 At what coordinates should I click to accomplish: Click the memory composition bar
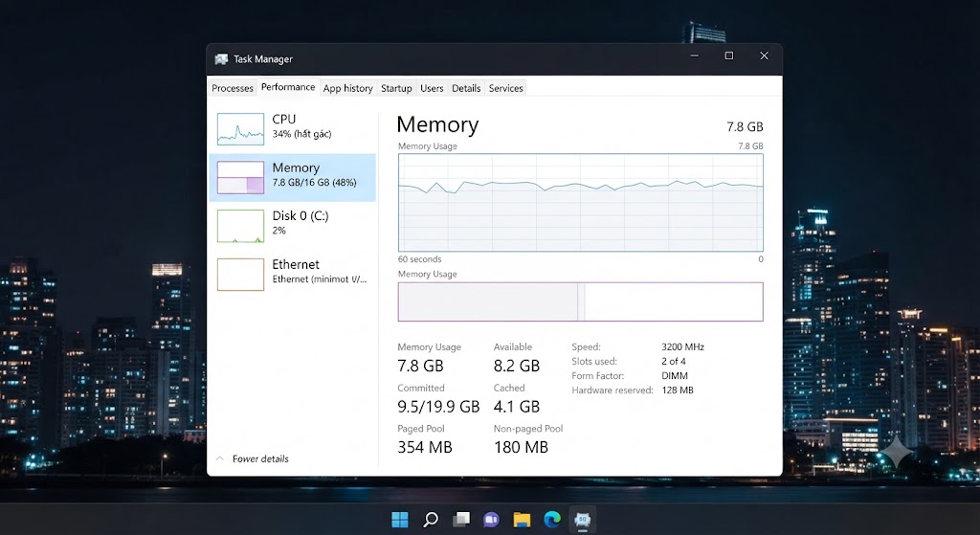pyautogui.click(x=581, y=301)
